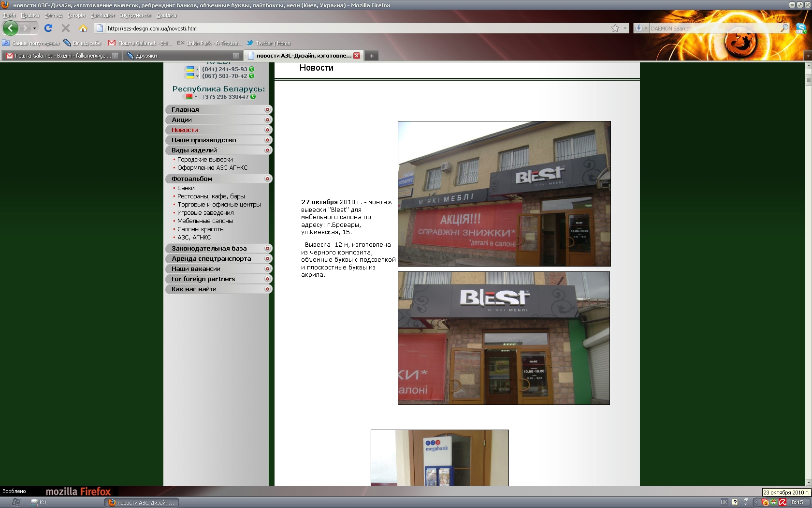Image resolution: width=812 pixels, height=508 pixels.
Task: Open 'Городские вывески' sublink
Action: tap(205, 160)
